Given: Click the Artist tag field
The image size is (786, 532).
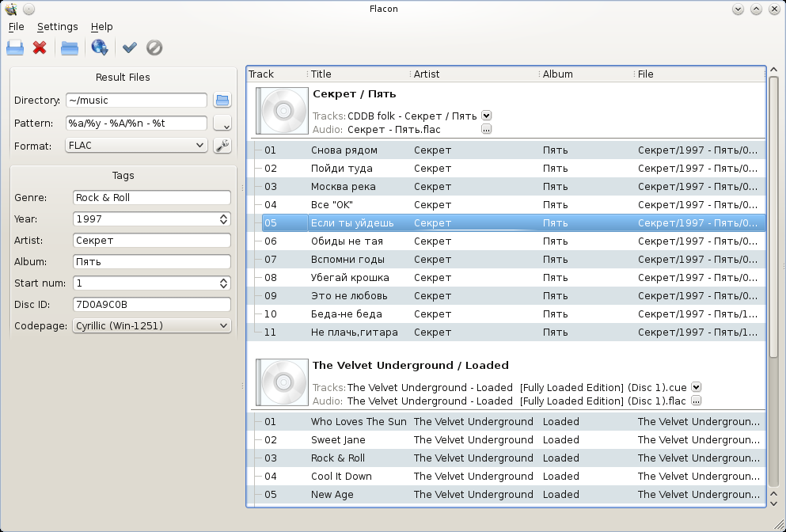Looking at the screenshot, I should click(151, 240).
